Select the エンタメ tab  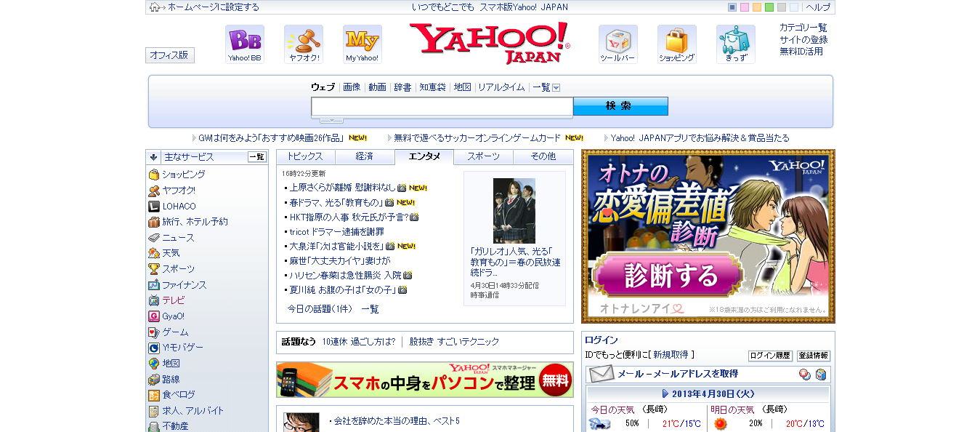(424, 156)
